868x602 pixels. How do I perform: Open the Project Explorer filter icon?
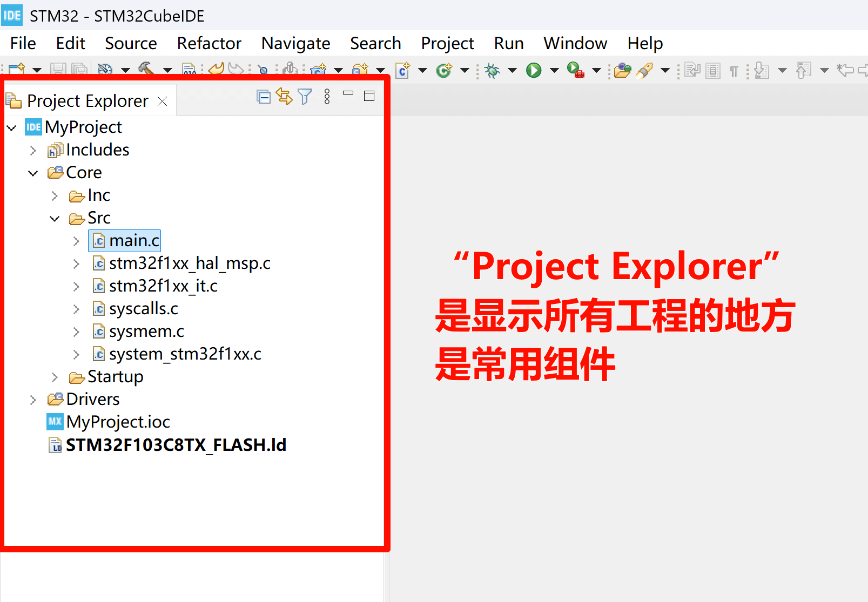305,97
